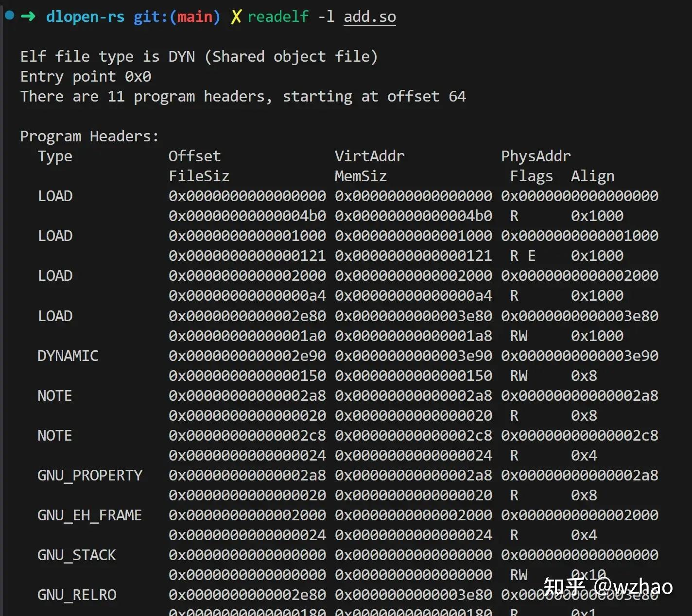The image size is (692, 616).
Task: Click the git:(main) branch indicator
Action: [x=177, y=17]
